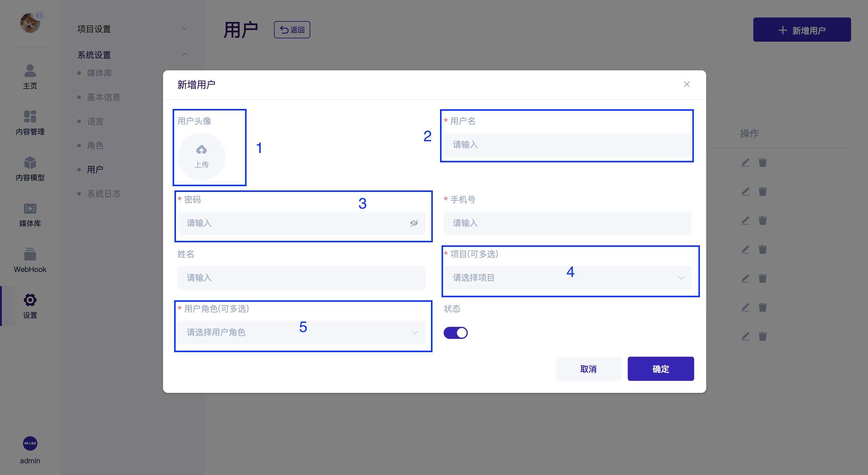Go to 主页 home icon
868x475 pixels.
point(30,71)
